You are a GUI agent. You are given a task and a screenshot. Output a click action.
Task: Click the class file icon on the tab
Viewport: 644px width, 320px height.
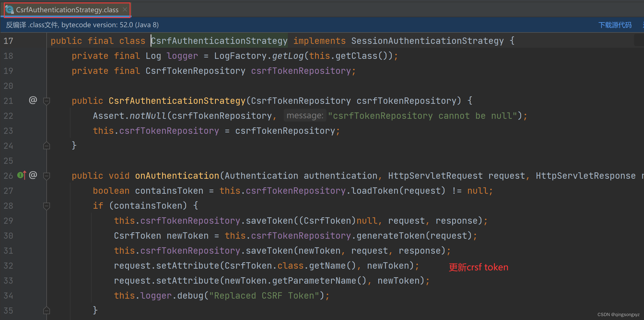pos(10,10)
